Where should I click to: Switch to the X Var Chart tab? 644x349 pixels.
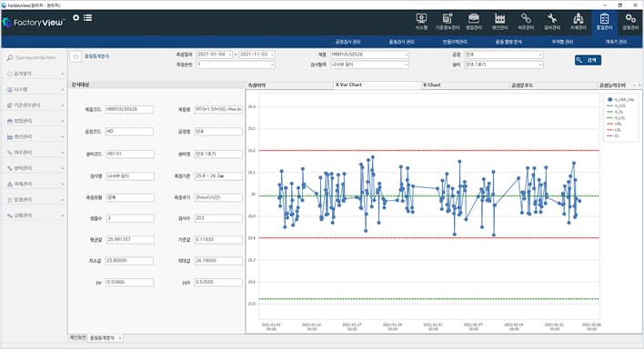(377, 85)
